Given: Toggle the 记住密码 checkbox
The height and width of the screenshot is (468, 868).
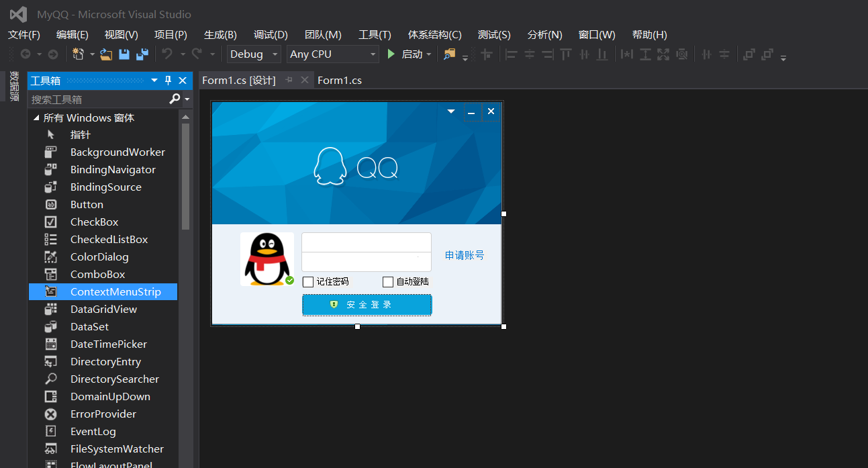Looking at the screenshot, I should click(308, 281).
